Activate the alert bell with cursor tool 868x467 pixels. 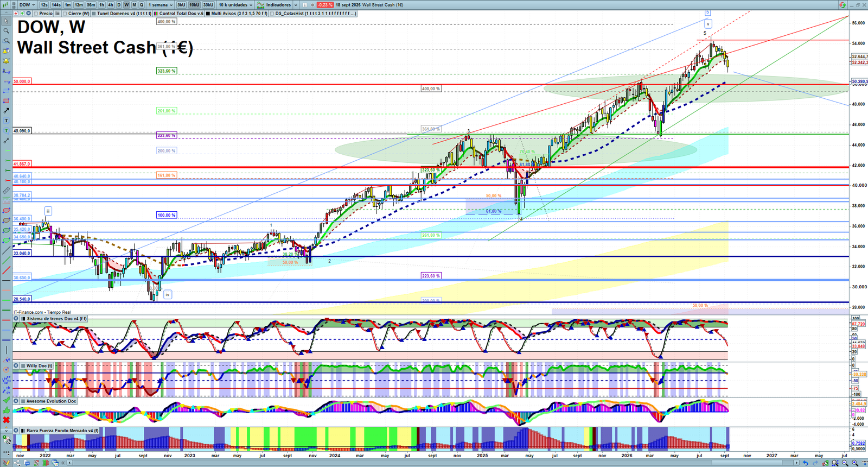point(6,51)
